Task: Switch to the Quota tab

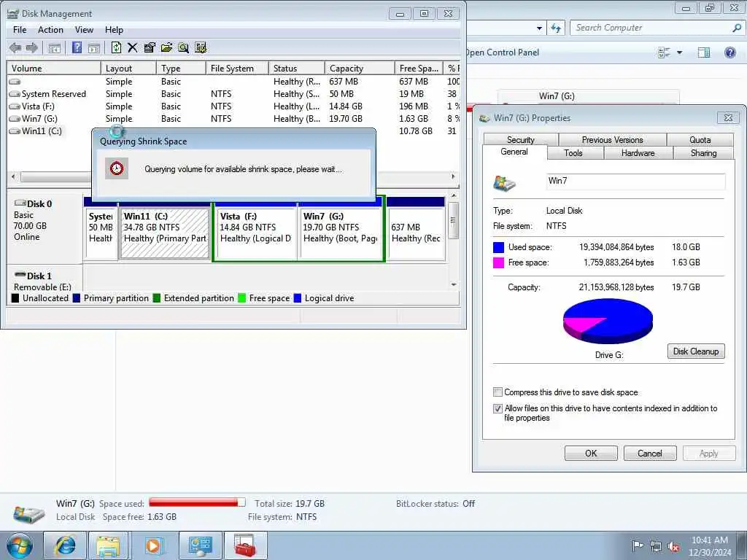Action: pyautogui.click(x=700, y=139)
